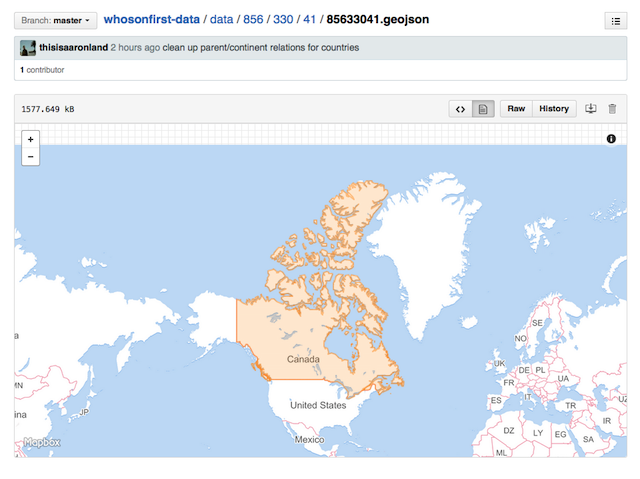Open the whosonfirst-data repository link
The height and width of the screenshot is (479, 640).
point(151,20)
